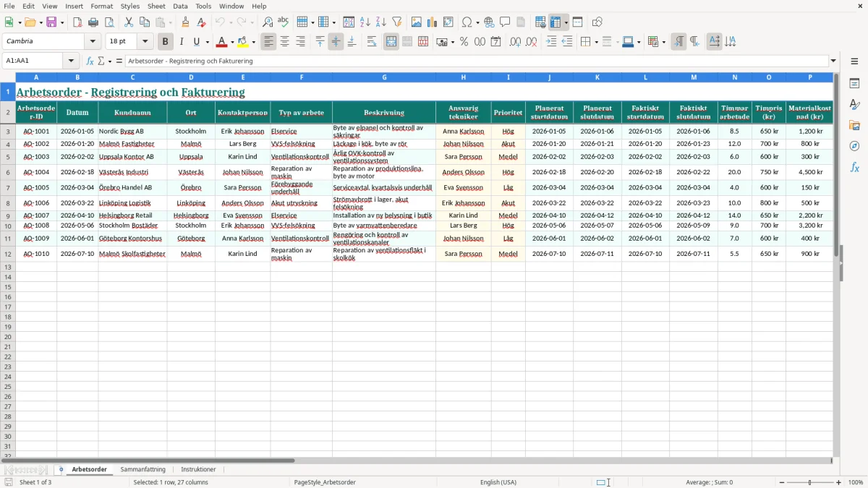Toggle Underline formatting
The width and height of the screenshot is (868, 488).
tap(196, 42)
